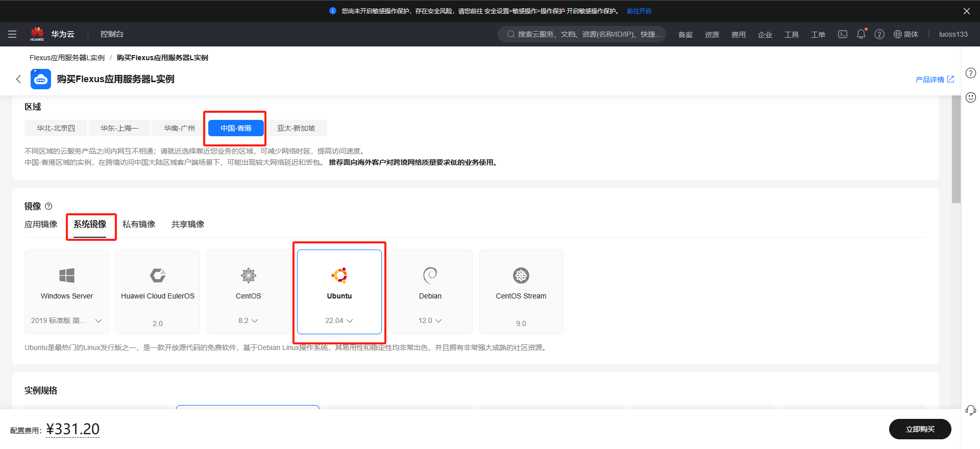
Task: Open the customer service headset icon
Action: coord(970,410)
